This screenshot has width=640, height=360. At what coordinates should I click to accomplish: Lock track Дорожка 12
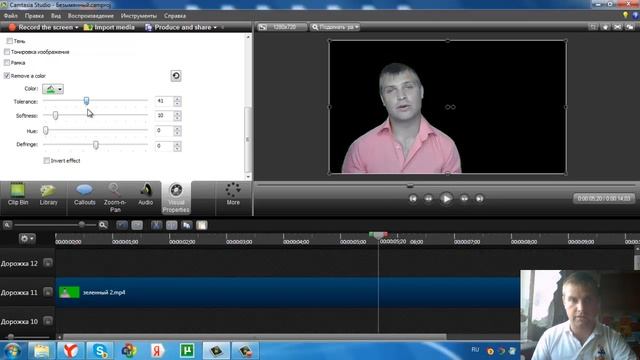(48, 263)
